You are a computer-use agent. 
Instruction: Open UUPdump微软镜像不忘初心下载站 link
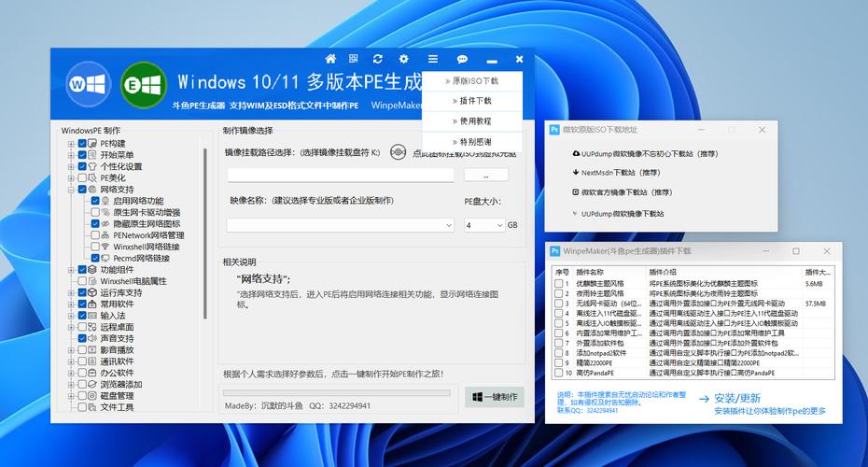point(645,153)
